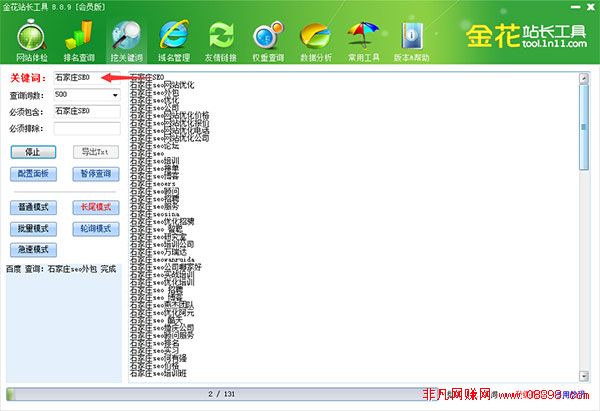Select result row 石家庄seo万瑞达

(x=158, y=252)
